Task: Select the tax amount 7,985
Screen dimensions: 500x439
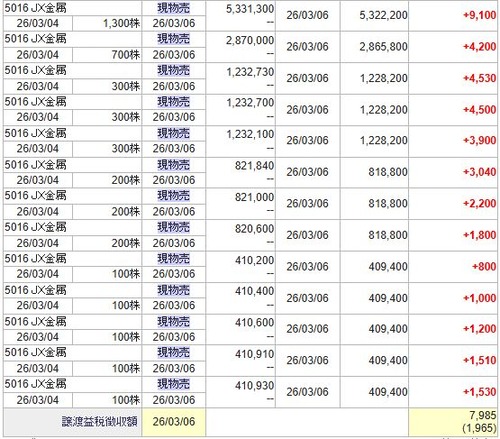Action: [x=483, y=415]
